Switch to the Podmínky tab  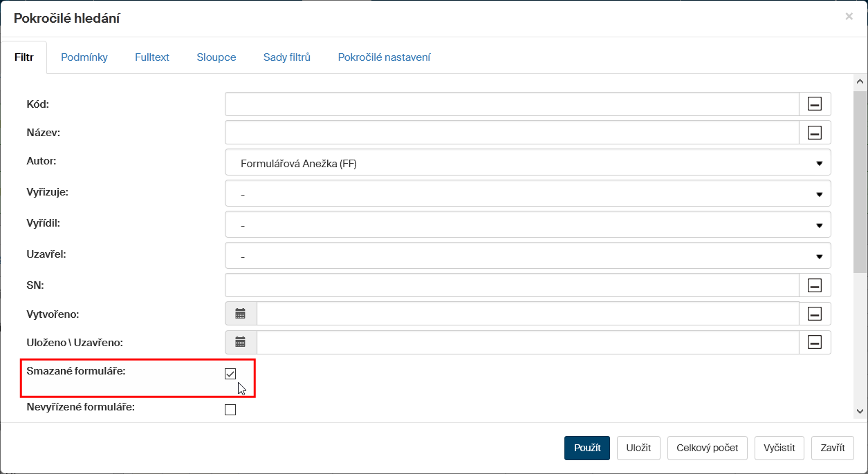click(84, 57)
